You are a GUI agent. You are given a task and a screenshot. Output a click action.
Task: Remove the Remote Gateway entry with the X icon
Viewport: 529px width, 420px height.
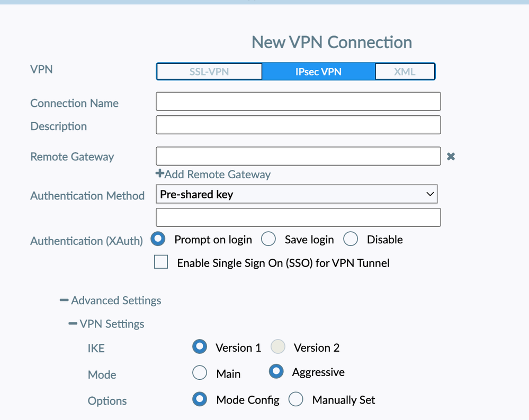(451, 157)
